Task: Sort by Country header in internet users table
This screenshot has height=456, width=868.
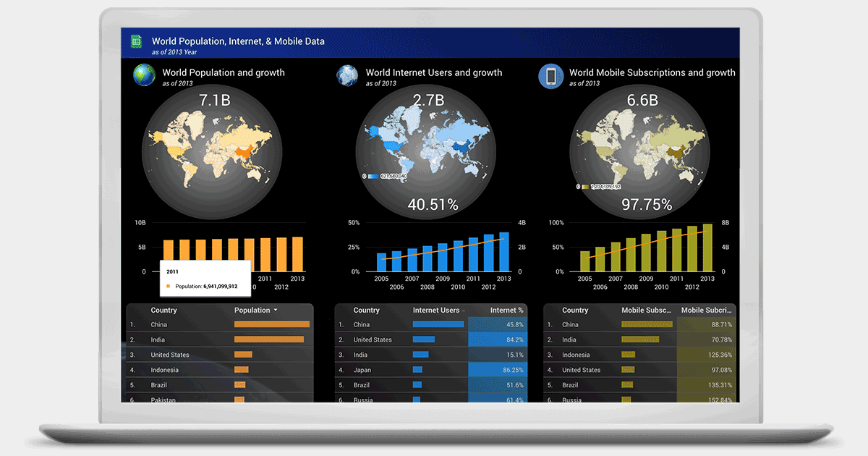Action: click(367, 311)
